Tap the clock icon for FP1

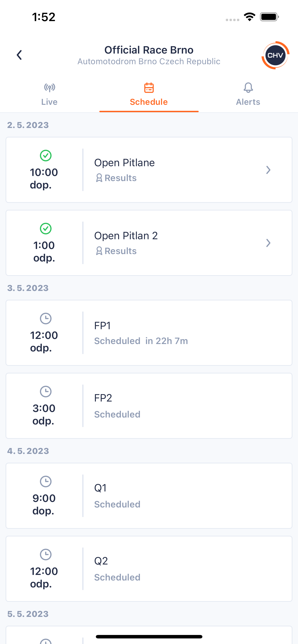(46, 319)
